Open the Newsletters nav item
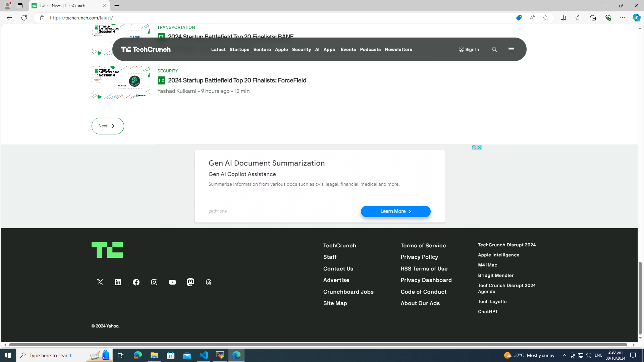The width and height of the screenshot is (644, 362). pyautogui.click(x=398, y=50)
